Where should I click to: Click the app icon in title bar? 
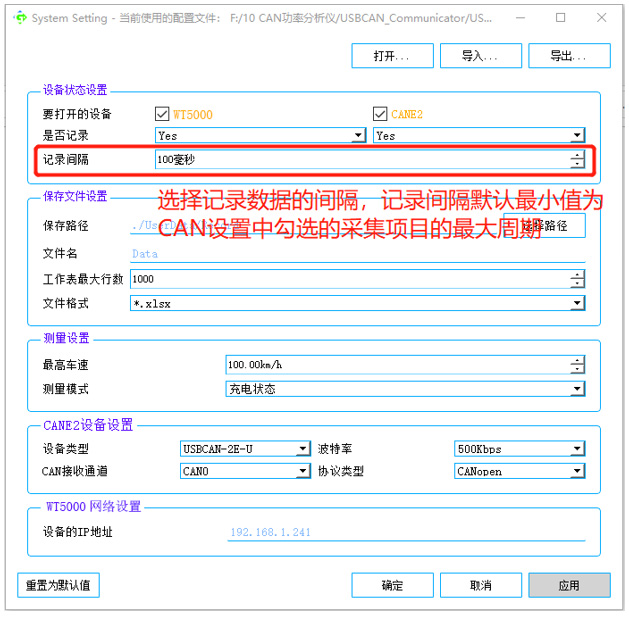point(19,18)
